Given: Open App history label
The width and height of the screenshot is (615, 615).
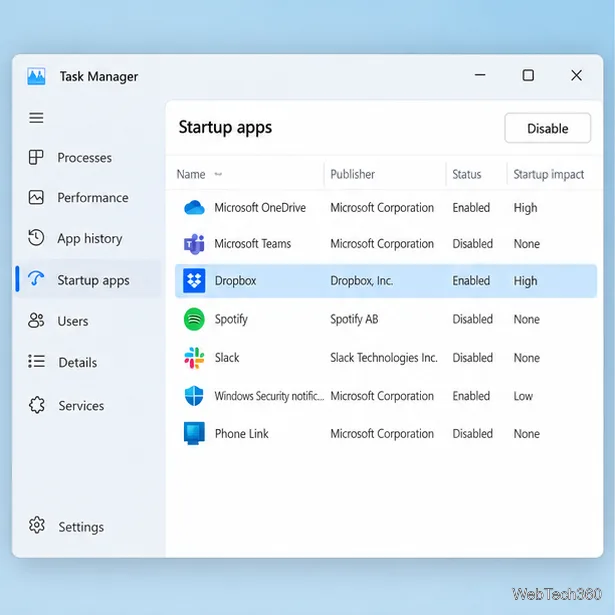Looking at the screenshot, I should pyautogui.click(x=90, y=238).
